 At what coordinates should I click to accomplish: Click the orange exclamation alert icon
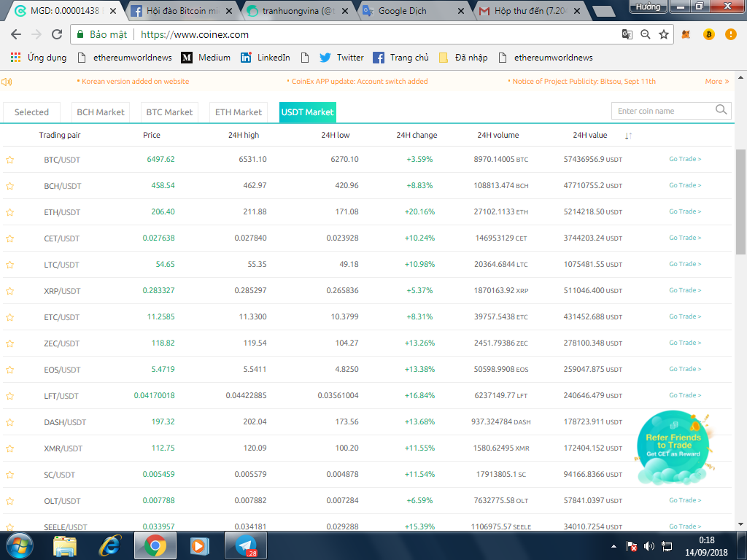click(731, 34)
